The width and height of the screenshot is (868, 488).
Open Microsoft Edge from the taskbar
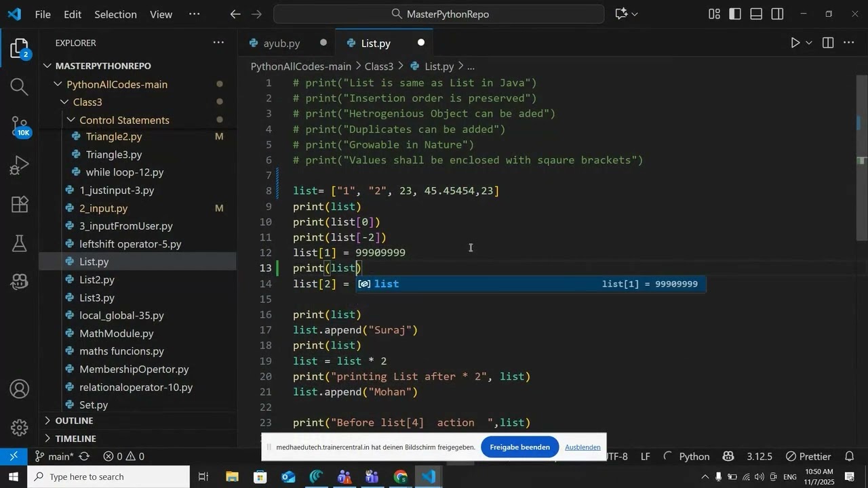coord(317,477)
